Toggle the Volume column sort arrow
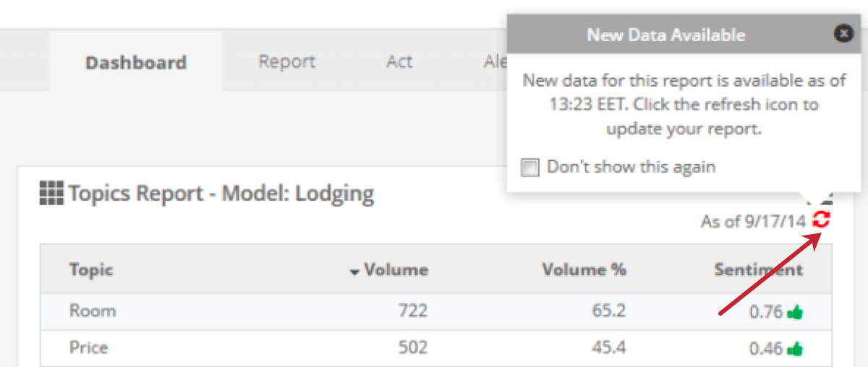Image resolution: width=868 pixels, height=367 pixels. [354, 272]
